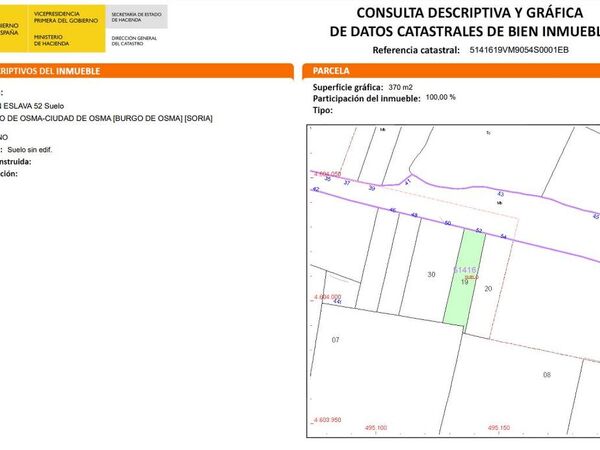Screen dimensions: 600x450
Task: Click the street number 54 on the map
Action: [x=503, y=236]
